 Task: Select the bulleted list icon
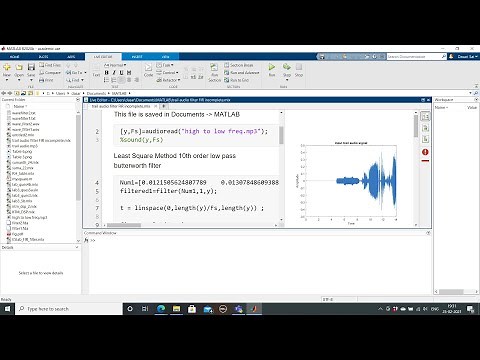pos(106,80)
